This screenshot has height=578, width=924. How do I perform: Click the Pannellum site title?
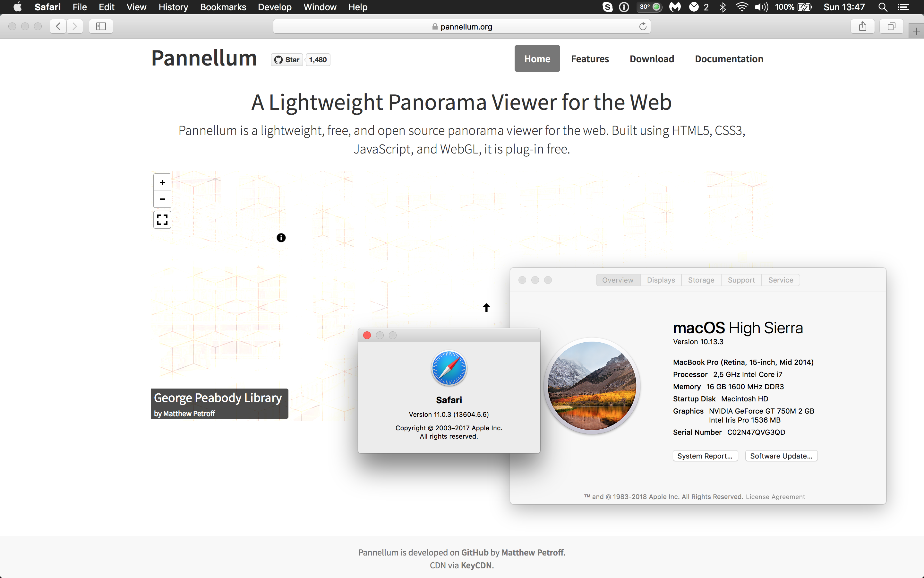204,58
